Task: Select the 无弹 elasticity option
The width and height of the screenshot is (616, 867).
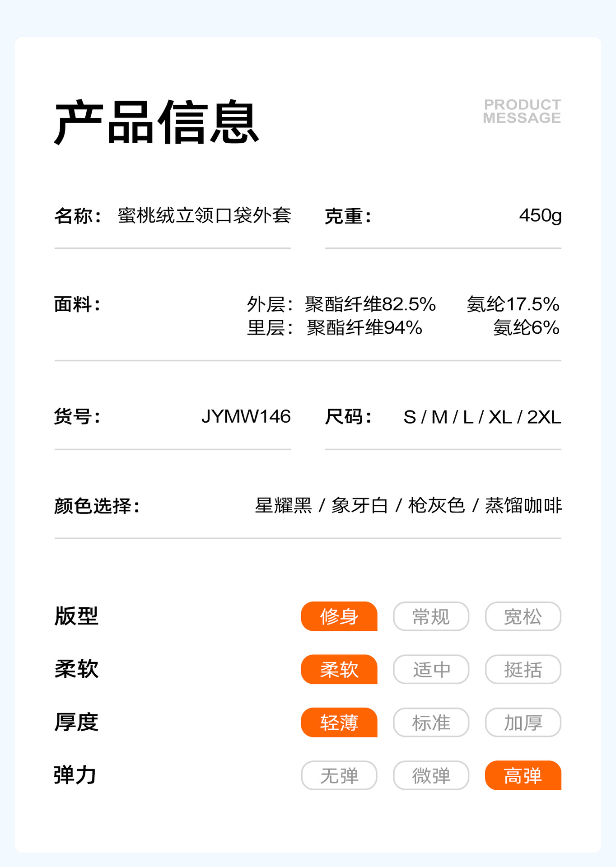Action: [339, 775]
